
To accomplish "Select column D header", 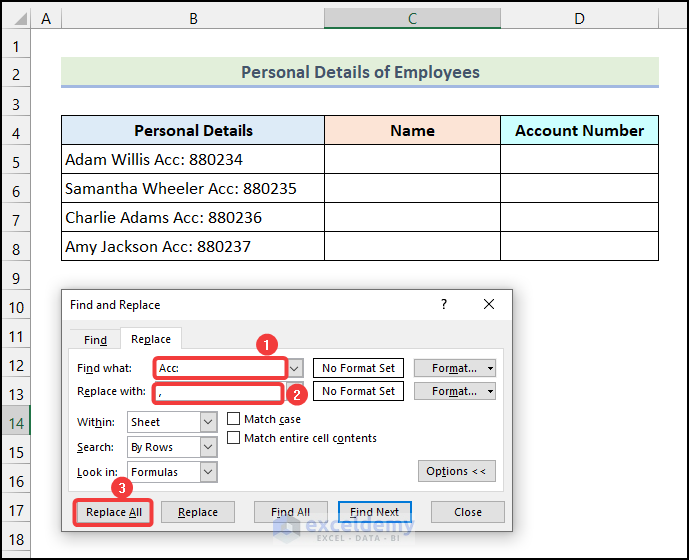I will coord(580,18).
